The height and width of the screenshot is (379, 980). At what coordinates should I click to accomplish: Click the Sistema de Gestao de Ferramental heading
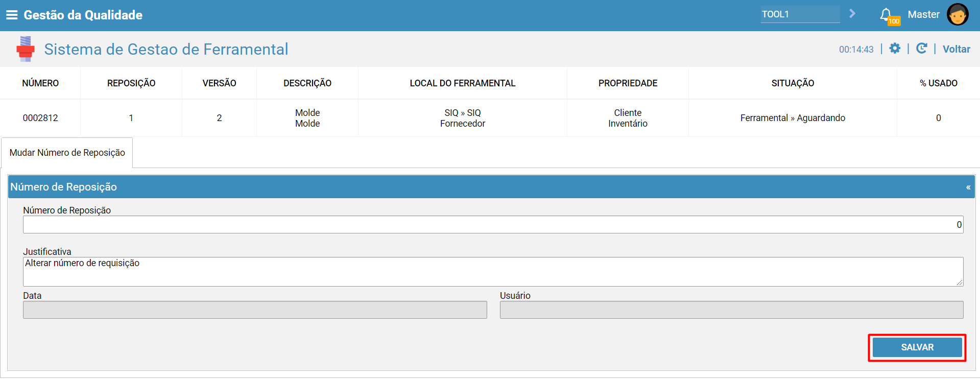pos(166,49)
